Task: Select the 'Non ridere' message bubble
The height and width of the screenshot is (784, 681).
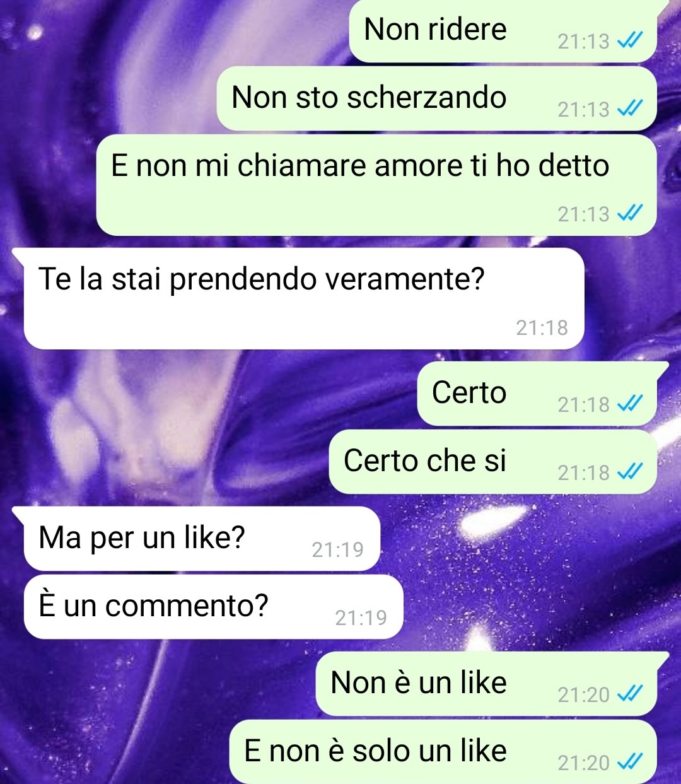Action: point(503,31)
